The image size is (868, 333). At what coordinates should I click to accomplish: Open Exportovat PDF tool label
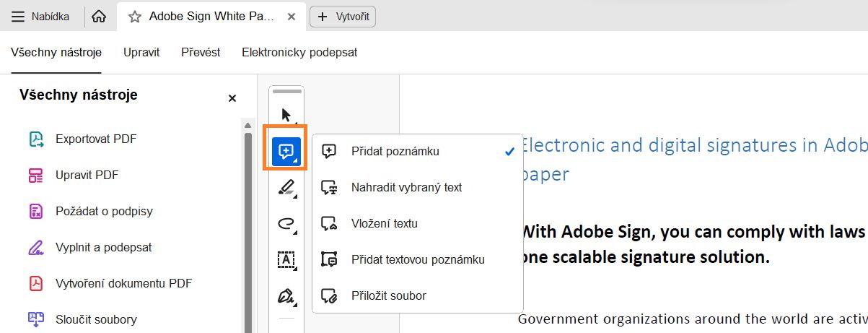[x=96, y=139]
